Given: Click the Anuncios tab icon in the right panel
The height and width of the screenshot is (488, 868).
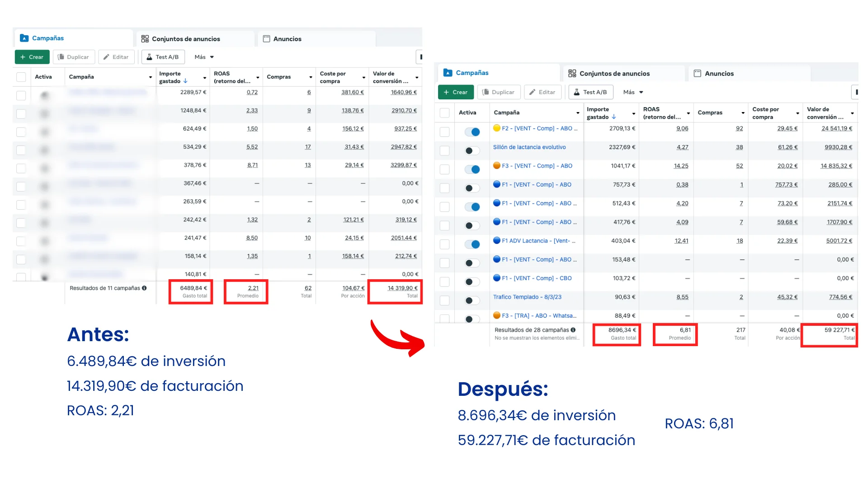Looking at the screenshot, I should coord(698,74).
